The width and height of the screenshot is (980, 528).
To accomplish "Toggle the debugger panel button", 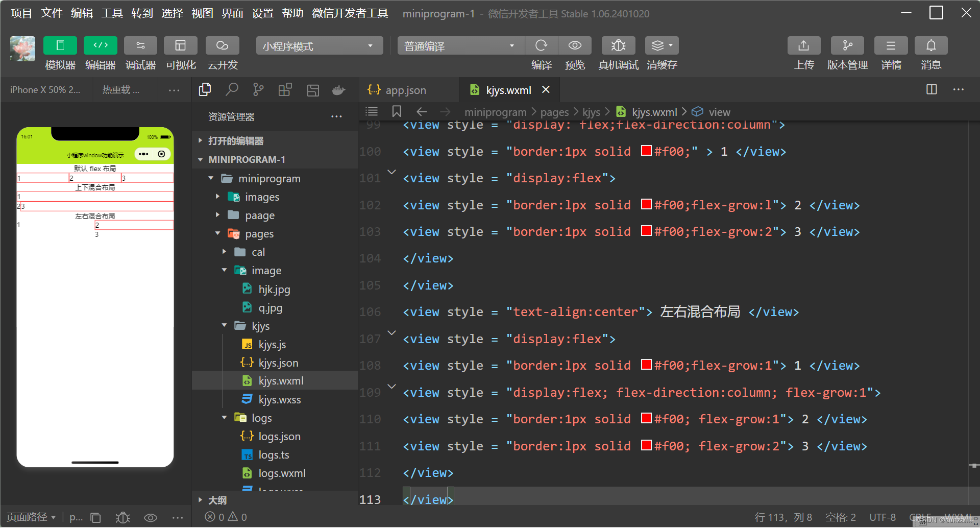I will (x=140, y=45).
